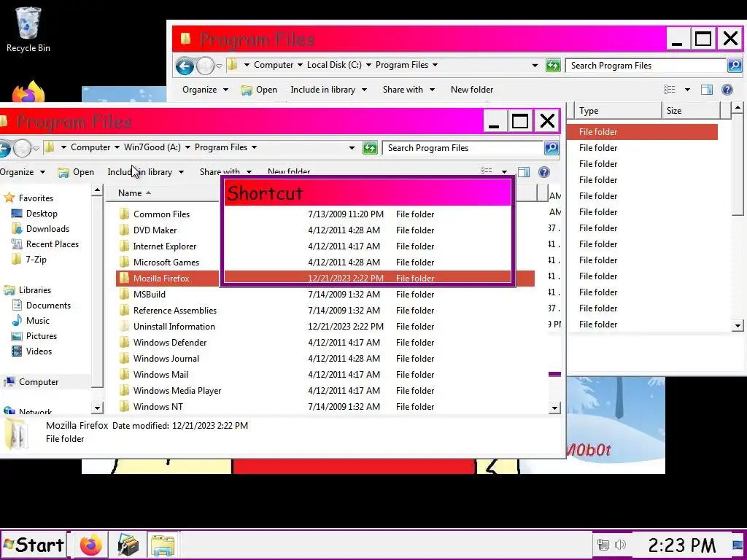Click the Computer breadcrumb in the front window

90,147
